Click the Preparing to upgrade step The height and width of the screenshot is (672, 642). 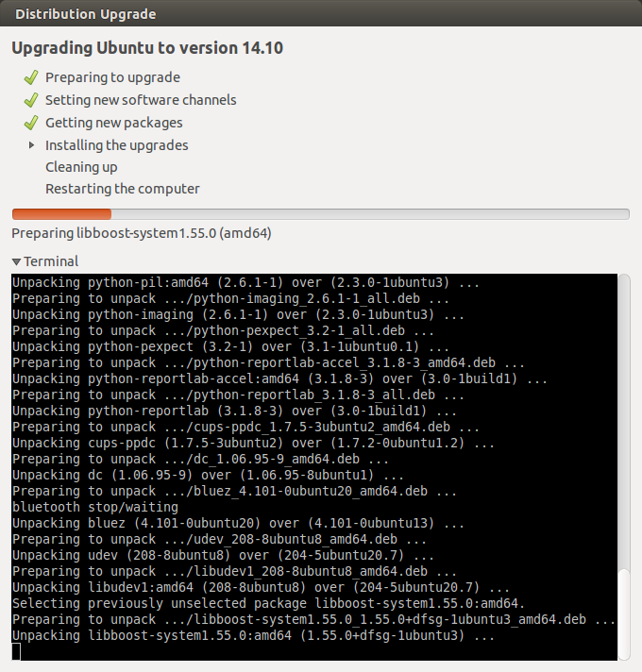(112, 77)
